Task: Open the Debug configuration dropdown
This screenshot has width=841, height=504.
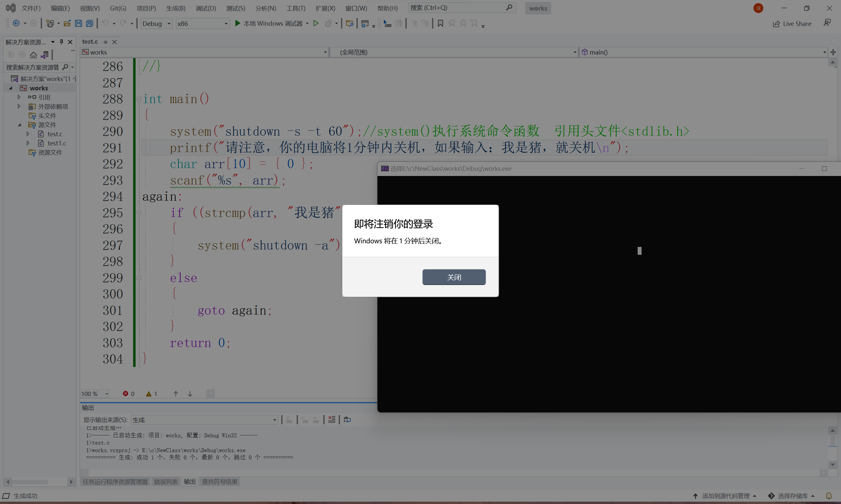Action: [x=157, y=23]
